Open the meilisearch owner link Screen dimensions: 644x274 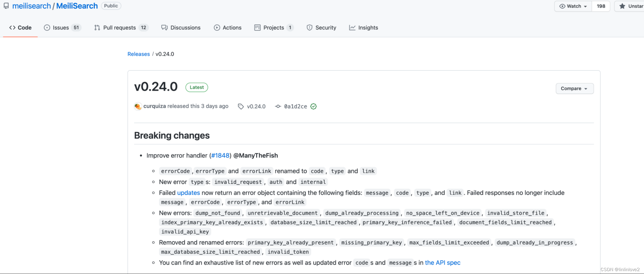pos(31,6)
